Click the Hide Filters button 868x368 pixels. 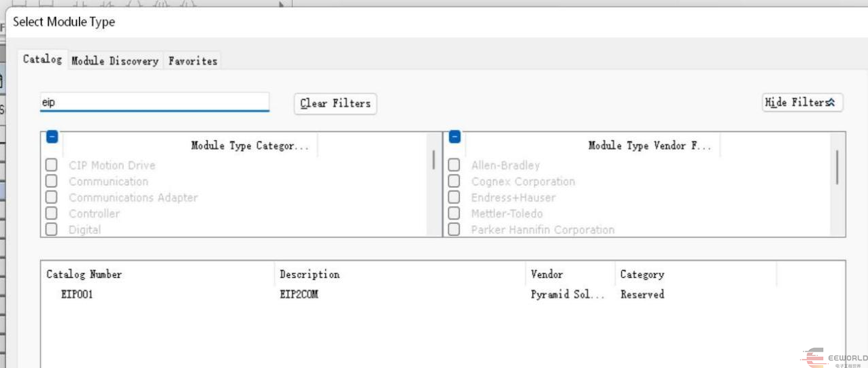[x=803, y=102]
